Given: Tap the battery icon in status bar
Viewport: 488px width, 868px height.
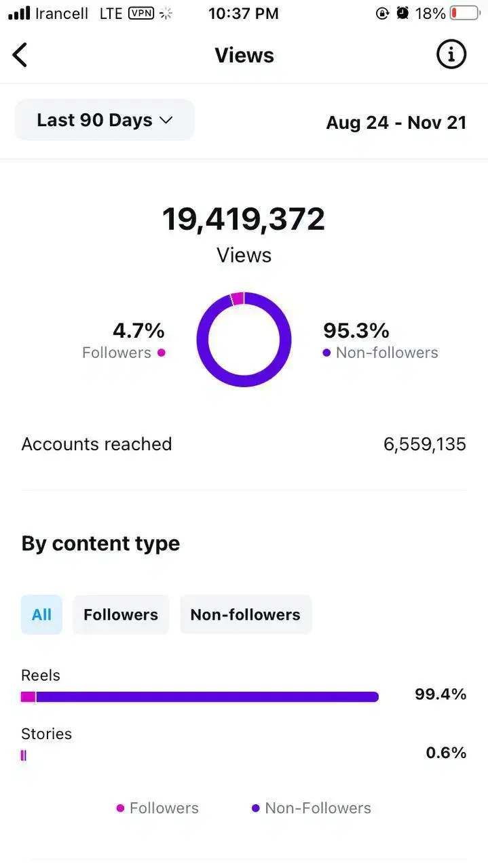Looking at the screenshot, I should [465, 14].
